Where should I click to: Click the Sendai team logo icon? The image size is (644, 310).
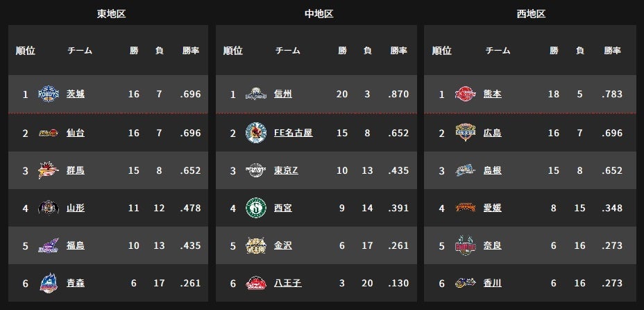(49, 133)
